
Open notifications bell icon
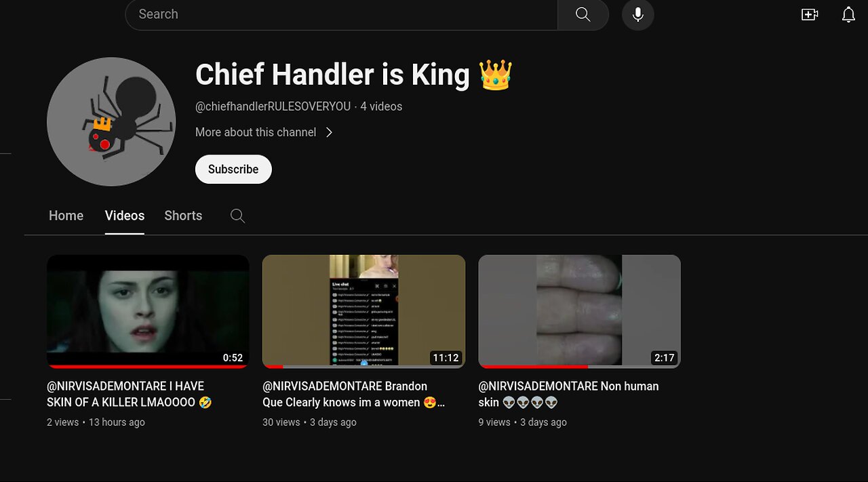(x=848, y=14)
